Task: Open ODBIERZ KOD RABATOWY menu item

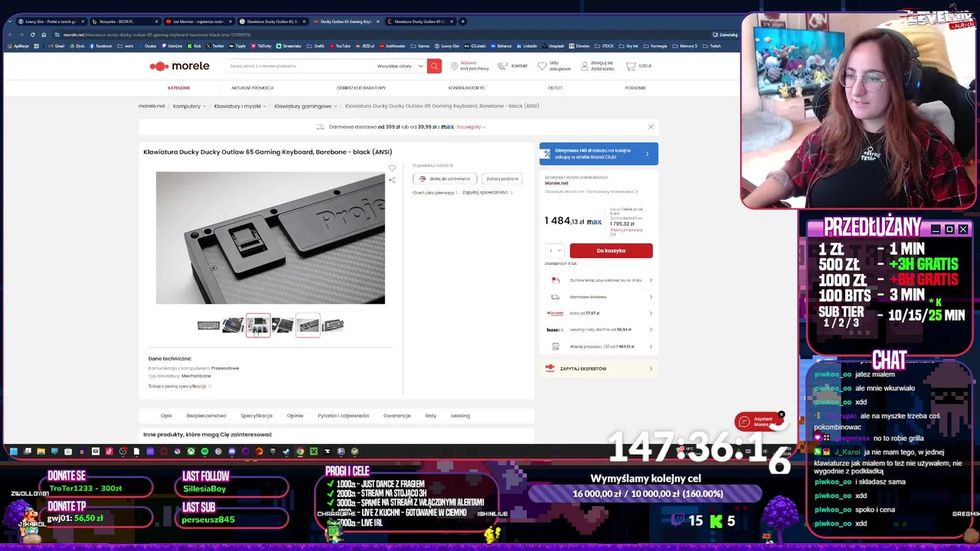Action: pyautogui.click(x=361, y=88)
